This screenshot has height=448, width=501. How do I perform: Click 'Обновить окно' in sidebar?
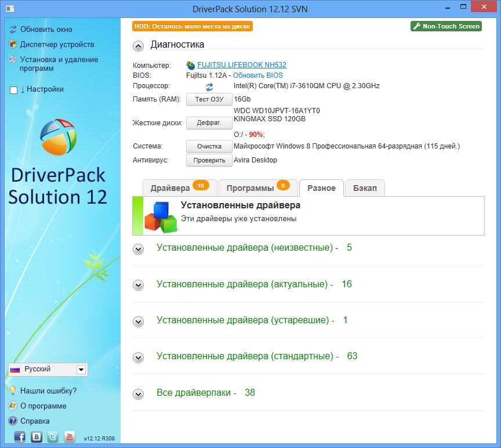(x=46, y=30)
